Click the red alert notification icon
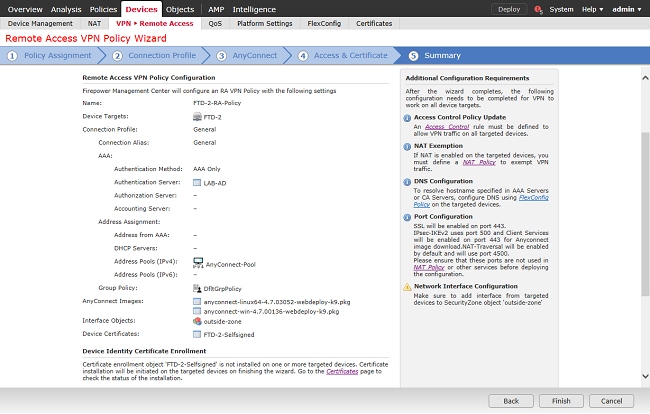650x414 pixels. [540, 9]
